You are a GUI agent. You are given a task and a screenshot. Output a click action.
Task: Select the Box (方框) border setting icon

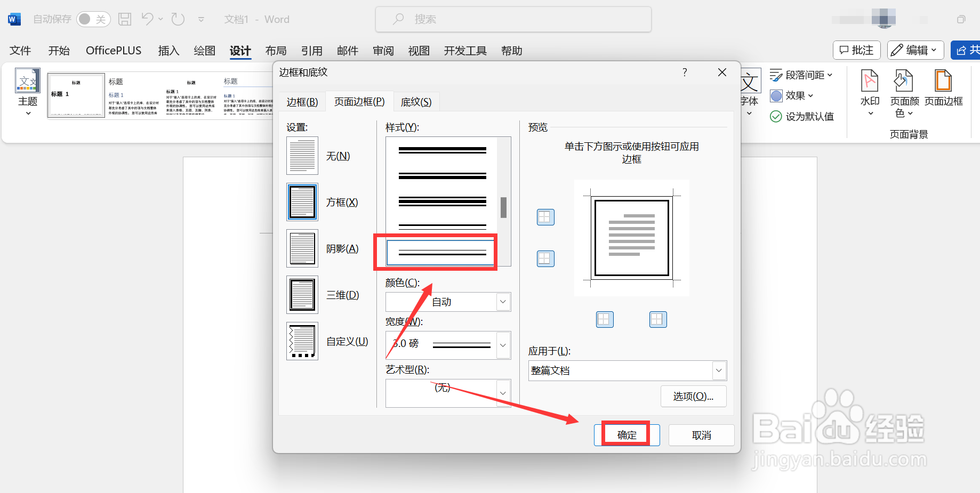[x=302, y=202]
